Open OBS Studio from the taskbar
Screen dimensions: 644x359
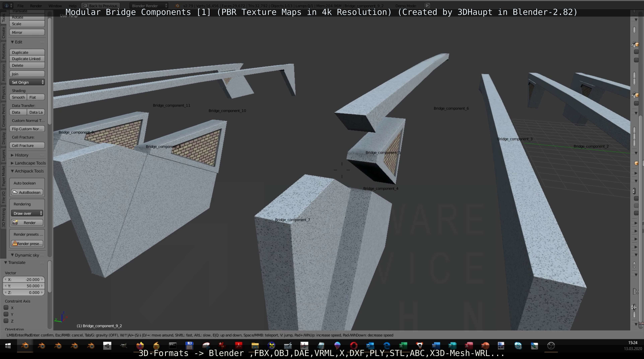[551, 346]
